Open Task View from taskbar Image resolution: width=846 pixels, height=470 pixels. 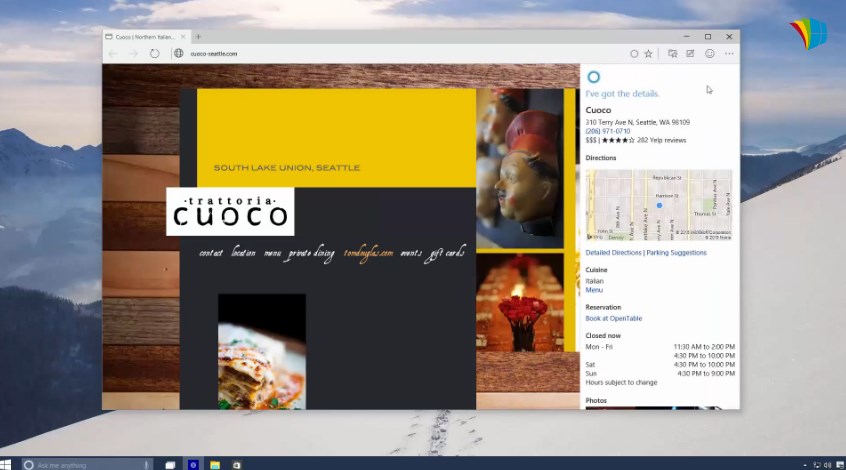(x=170, y=465)
